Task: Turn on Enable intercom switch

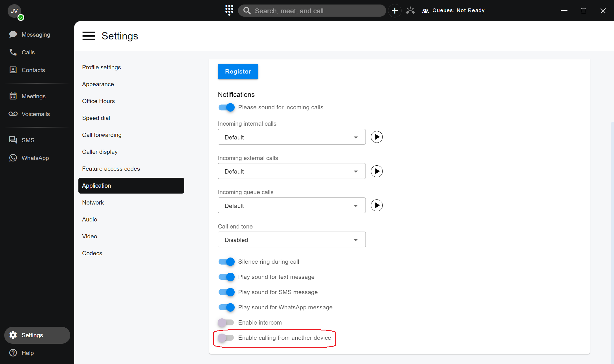Action: [x=226, y=323]
